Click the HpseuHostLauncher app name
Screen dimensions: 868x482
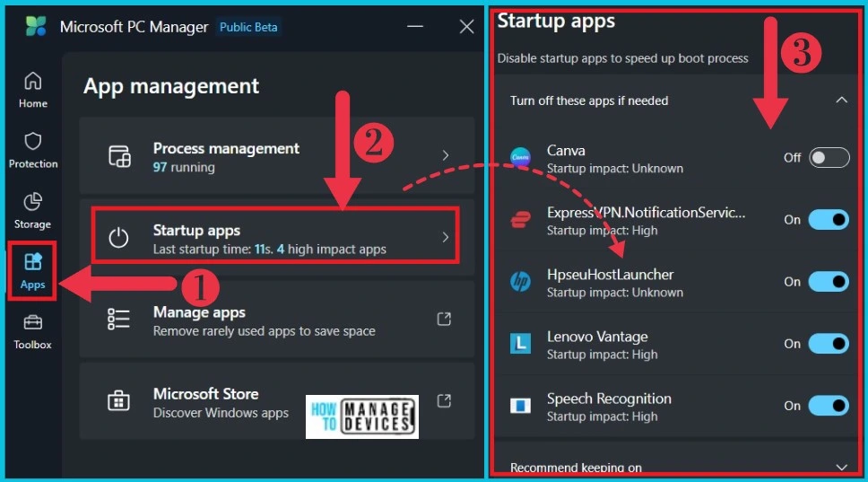click(x=610, y=275)
